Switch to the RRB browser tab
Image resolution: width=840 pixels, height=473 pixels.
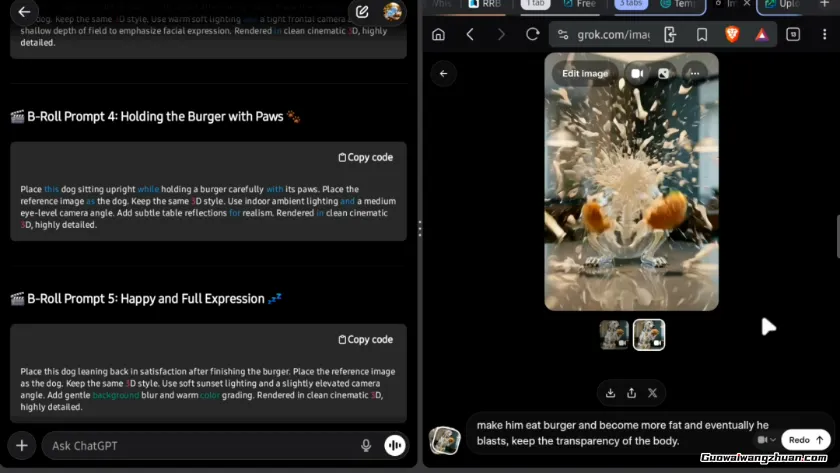point(485,4)
